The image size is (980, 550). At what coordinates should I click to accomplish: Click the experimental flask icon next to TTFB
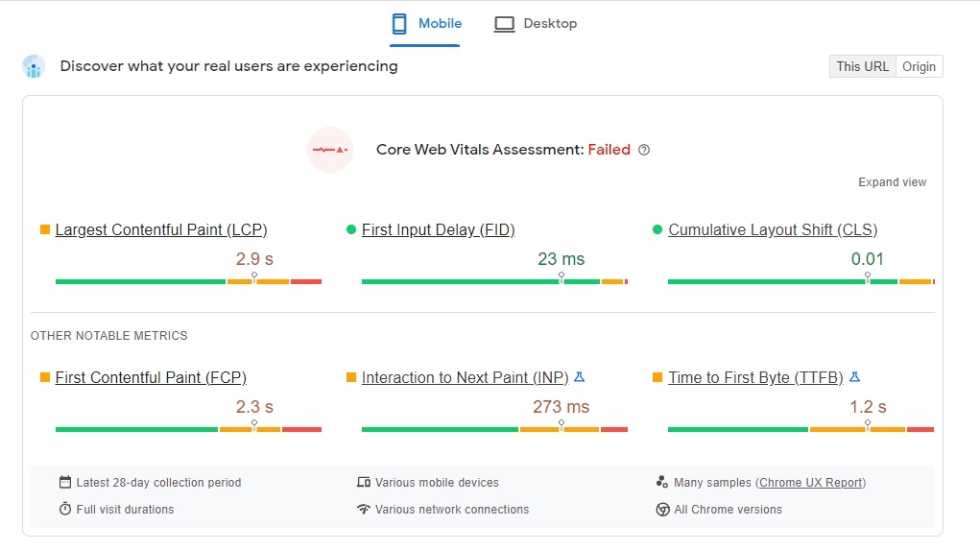point(855,377)
